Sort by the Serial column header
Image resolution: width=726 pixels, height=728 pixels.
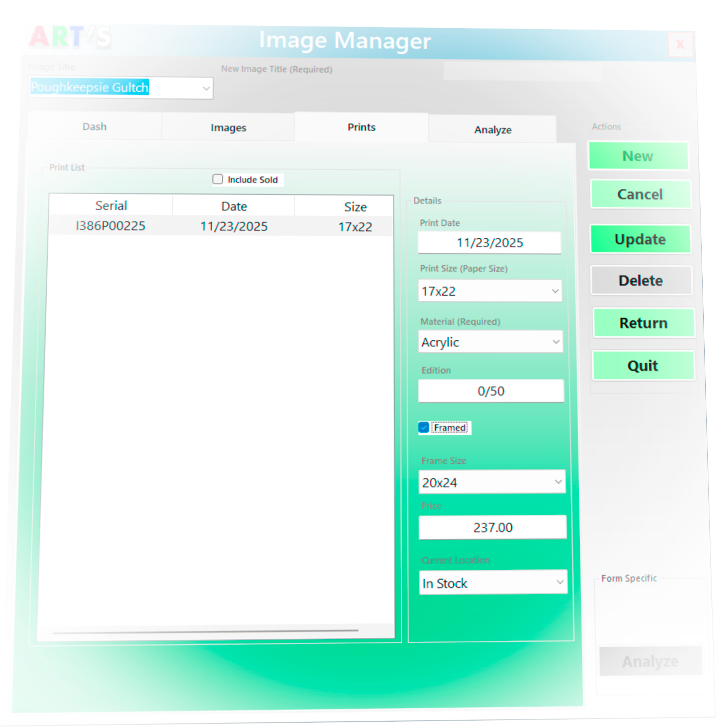(x=111, y=205)
